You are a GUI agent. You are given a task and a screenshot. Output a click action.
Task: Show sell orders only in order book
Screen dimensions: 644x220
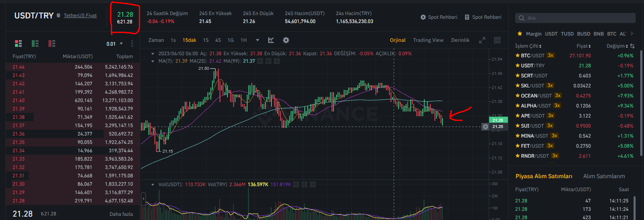52,43
